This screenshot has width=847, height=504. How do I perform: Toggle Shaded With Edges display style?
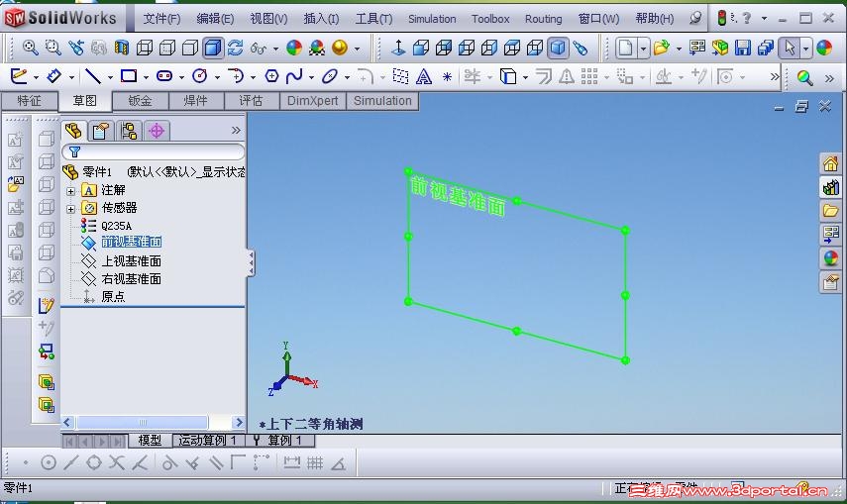(x=213, y=49)
